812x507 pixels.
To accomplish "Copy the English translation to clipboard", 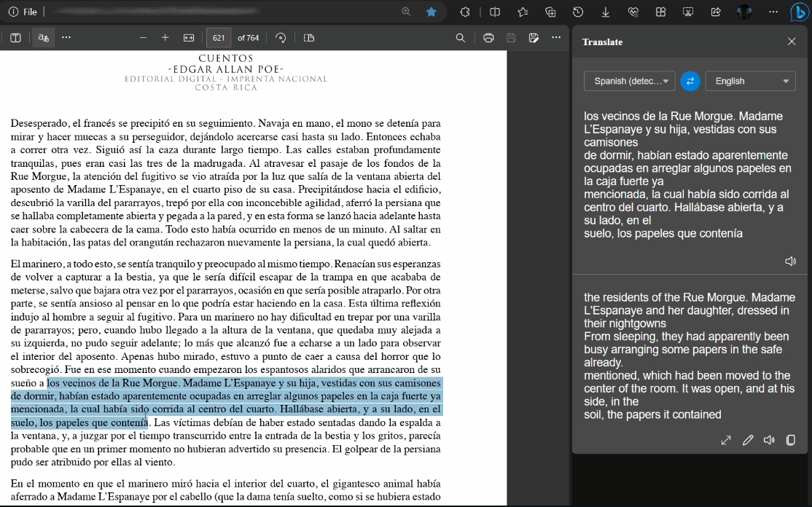I will (x=791, y=440).
